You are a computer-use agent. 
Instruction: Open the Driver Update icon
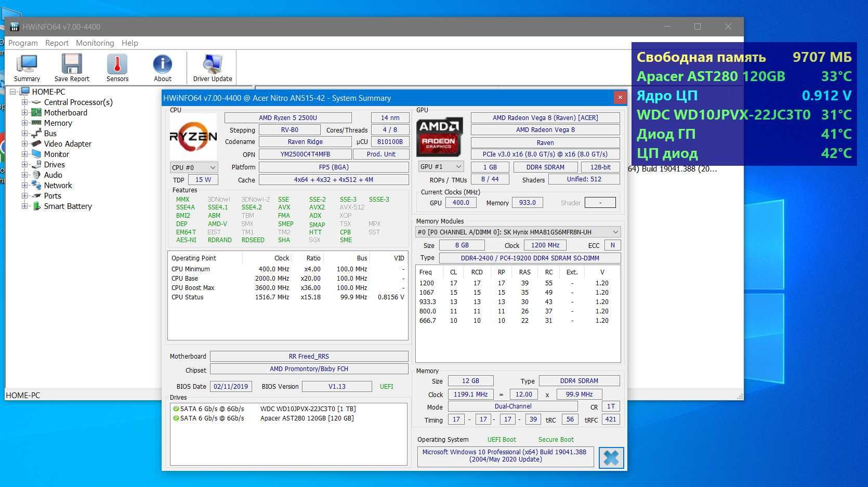tap(213, 64)
